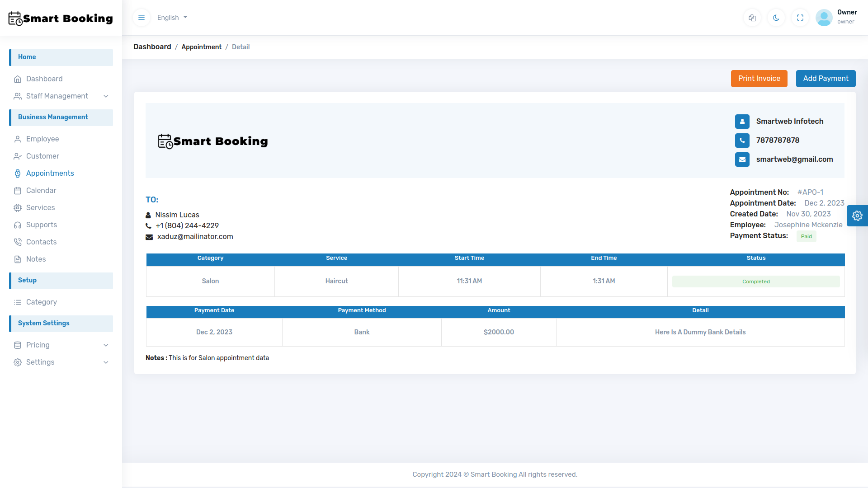Click the Print Invoice button
This screenshot has height=488, width=868.
(x=759, y=78)
